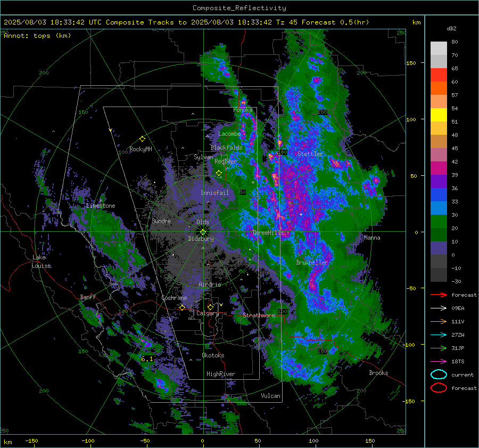
Task: Click the yellow diamond marker near RockyMH
Action: click(142, 139)
